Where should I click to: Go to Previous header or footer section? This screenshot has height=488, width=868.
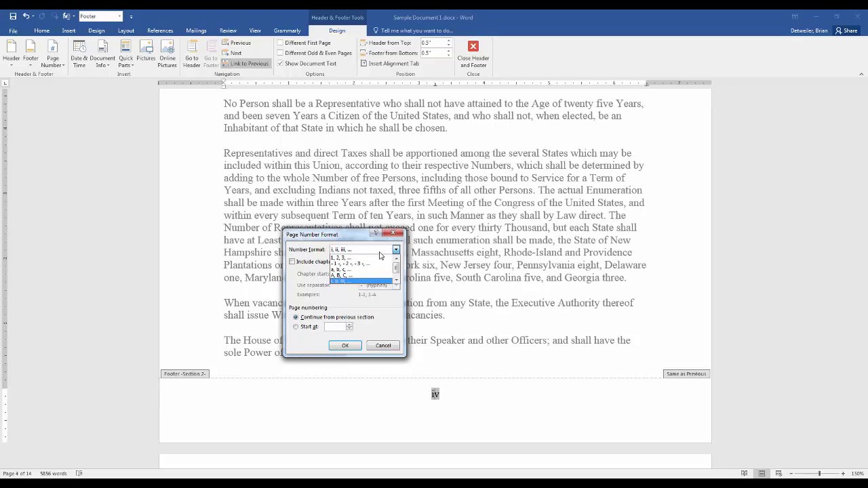pos(237,43)
